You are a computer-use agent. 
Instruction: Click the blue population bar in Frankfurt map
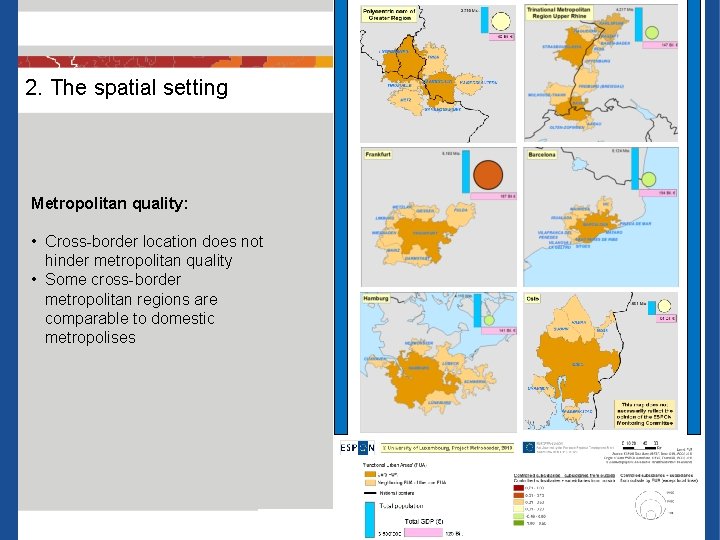[466, 171]
